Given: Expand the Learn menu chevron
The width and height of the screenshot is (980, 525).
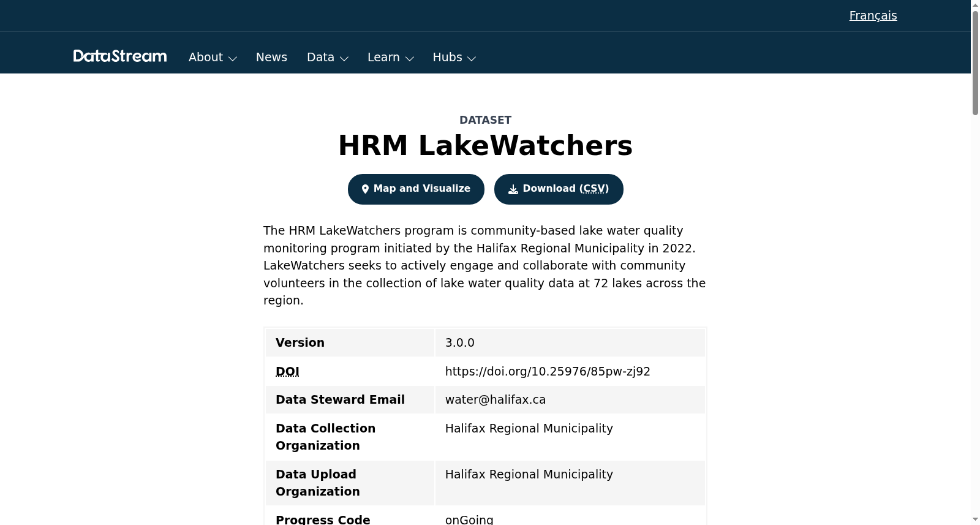Looking at the screenshot, I should (x=410, y=58).
